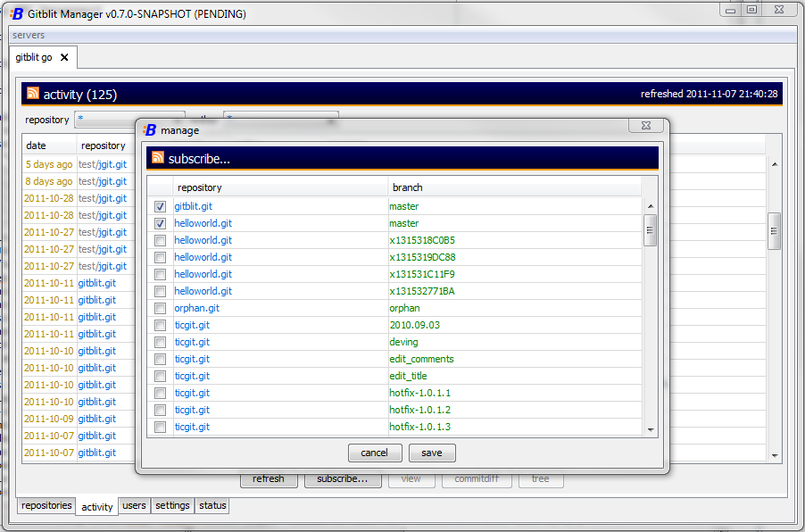805x532 pixels.
Task: Click the deving branch name
Action: pyautogui.click(x=403, y=342)
